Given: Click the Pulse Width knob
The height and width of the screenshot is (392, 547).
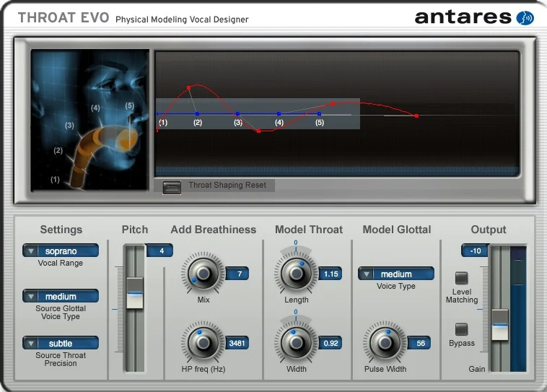Looking at the screenshot, I should pos(385,343).
